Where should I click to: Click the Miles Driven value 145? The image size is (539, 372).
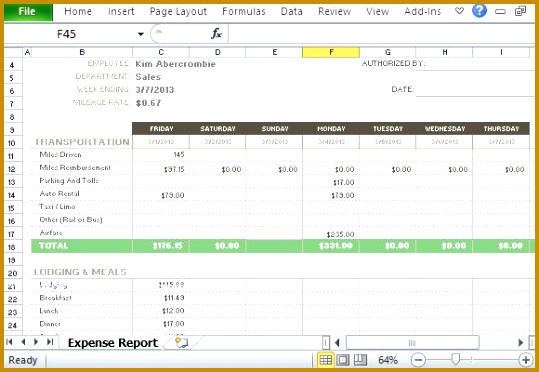179,154
